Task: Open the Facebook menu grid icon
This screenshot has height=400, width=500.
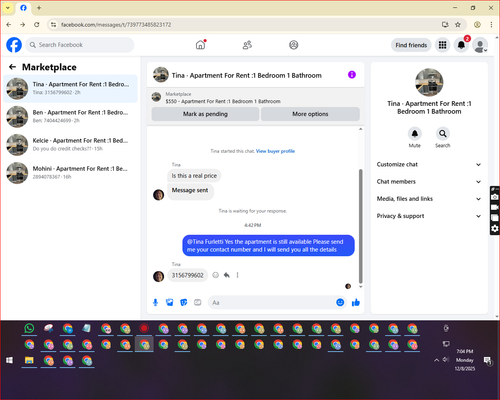Action: (442, 45)
